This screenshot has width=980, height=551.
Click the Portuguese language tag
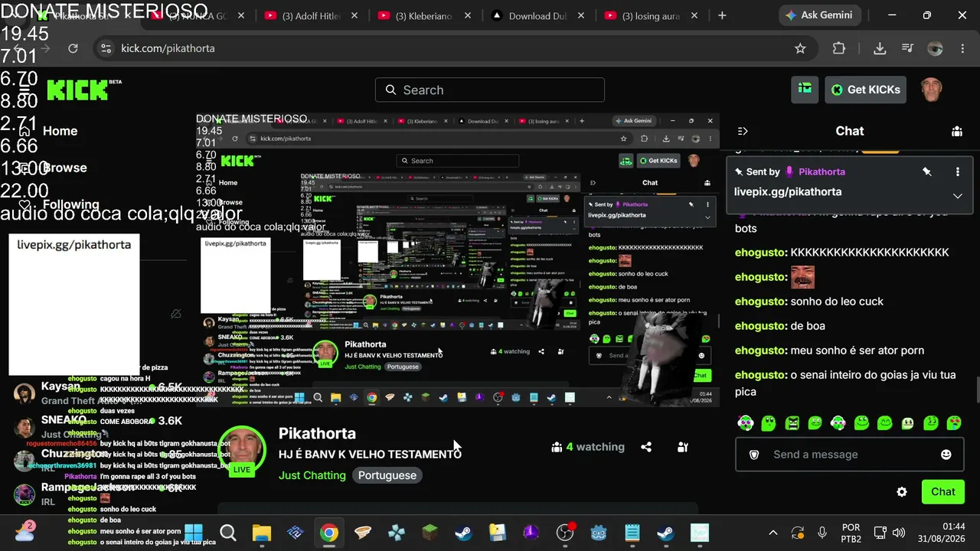387,475
